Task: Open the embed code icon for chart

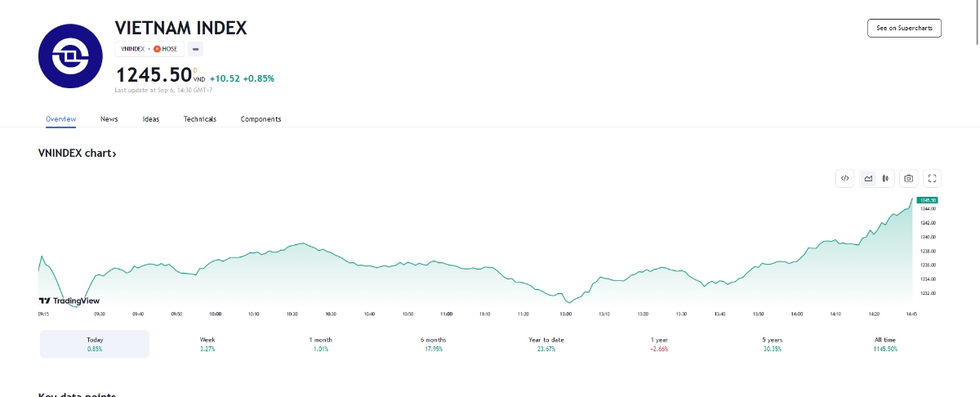Action: point(844,178)
